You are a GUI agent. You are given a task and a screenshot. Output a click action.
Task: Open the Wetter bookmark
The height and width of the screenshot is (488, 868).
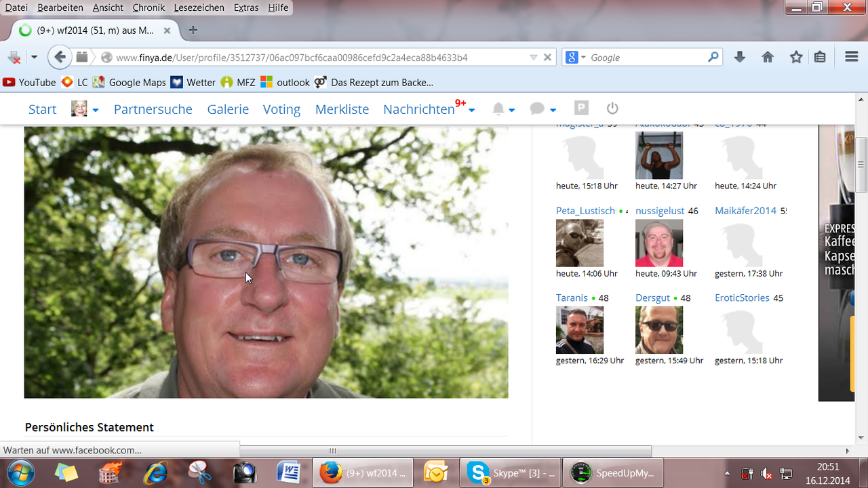(193, 82)
